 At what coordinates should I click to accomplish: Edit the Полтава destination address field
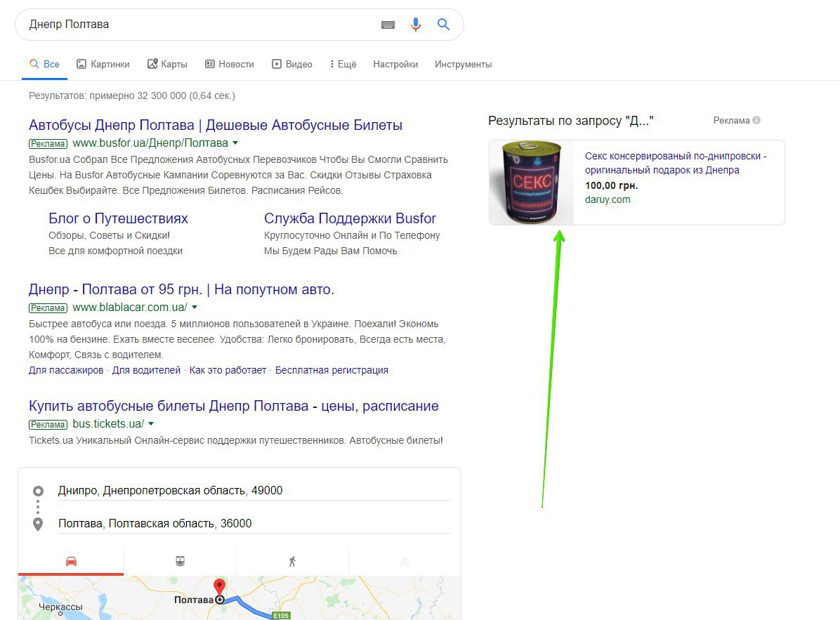254,524
